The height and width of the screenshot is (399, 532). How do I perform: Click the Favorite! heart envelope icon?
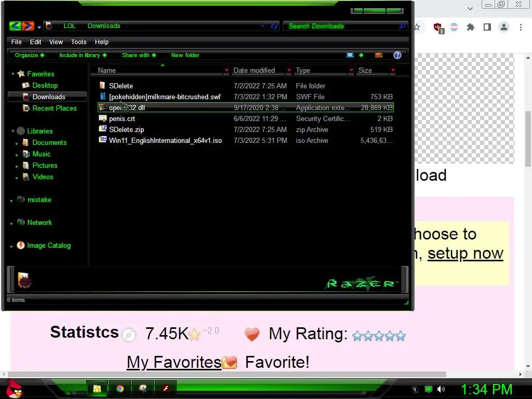[229, 362]
